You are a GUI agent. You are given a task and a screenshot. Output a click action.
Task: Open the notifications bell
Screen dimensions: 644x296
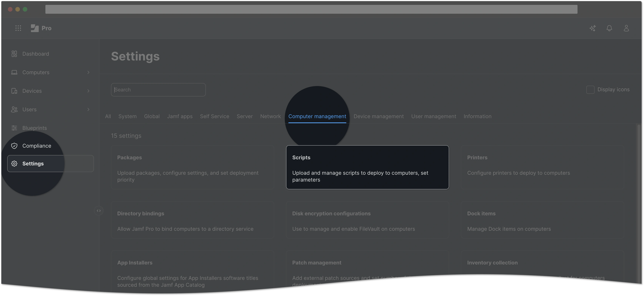click(x=609, y=28)
